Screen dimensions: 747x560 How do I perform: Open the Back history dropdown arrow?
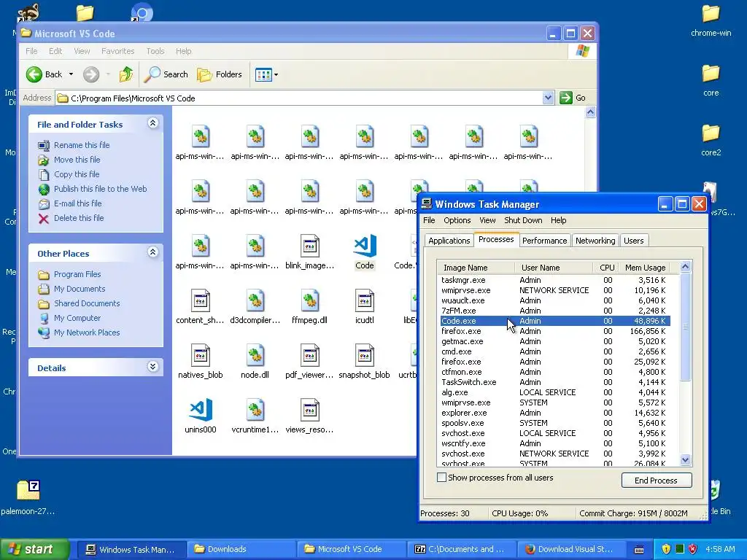[x=71, y=74]
